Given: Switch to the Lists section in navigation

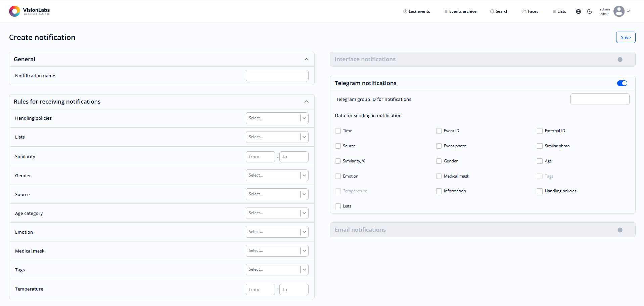Looking at the screenshot, I should [x=559, y=11].
